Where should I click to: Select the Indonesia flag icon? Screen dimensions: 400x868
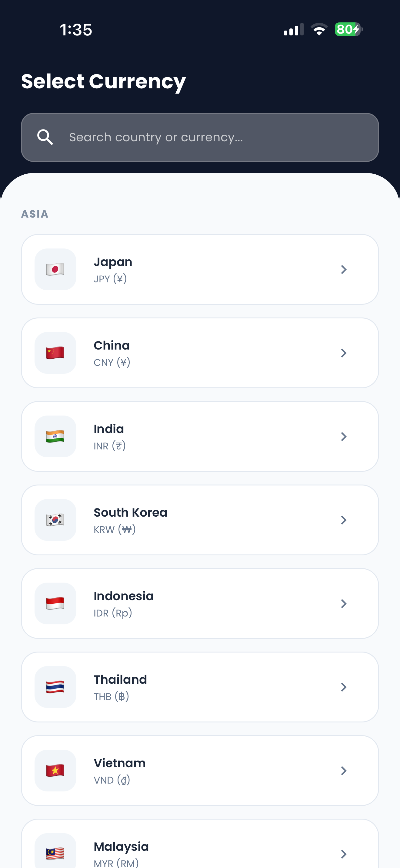click(55, 603)
